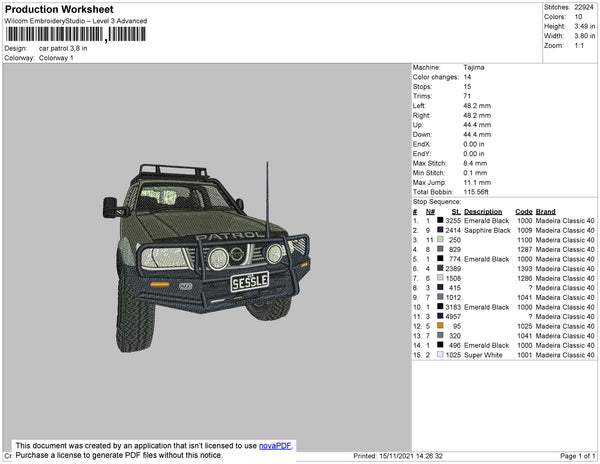Screen dimensions: 600x464
Task: Select the Min Stitch value 0.1 mm
Action: [475, 173]
